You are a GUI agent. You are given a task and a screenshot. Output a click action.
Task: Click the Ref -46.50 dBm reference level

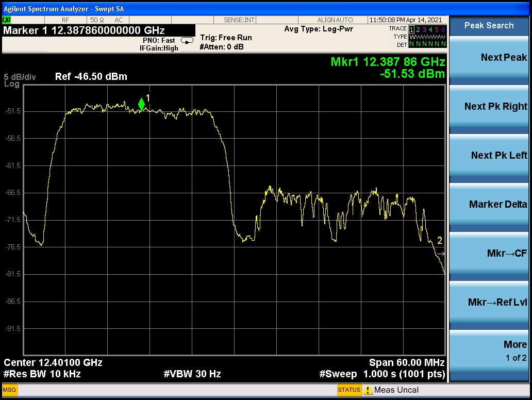point(91,76)
